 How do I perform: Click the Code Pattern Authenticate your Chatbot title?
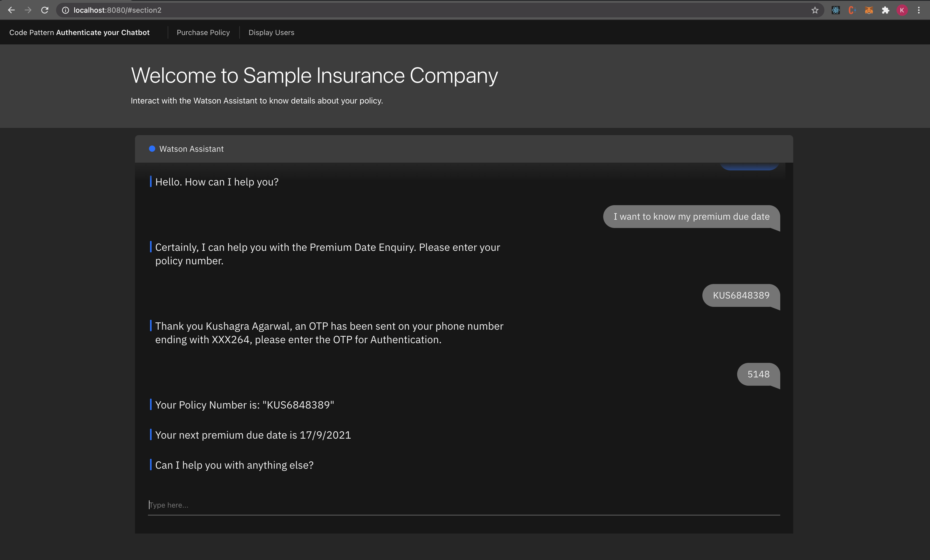coord(79,32)
